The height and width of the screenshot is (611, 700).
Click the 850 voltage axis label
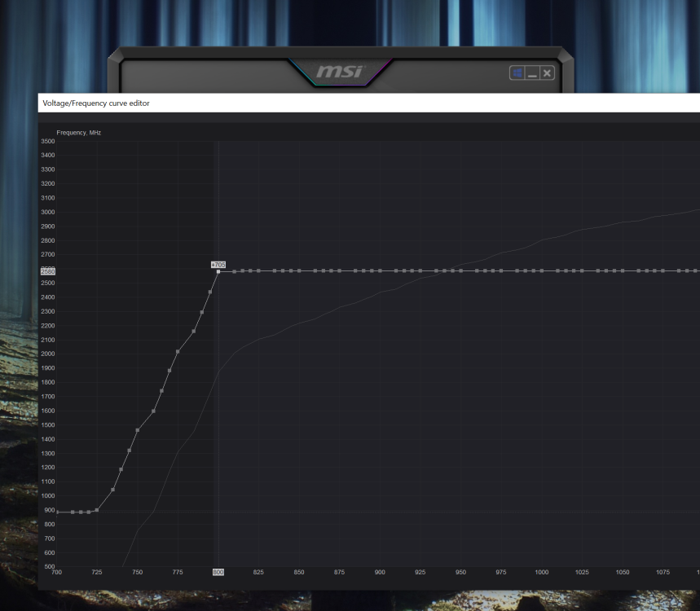[x=299, y=572]
